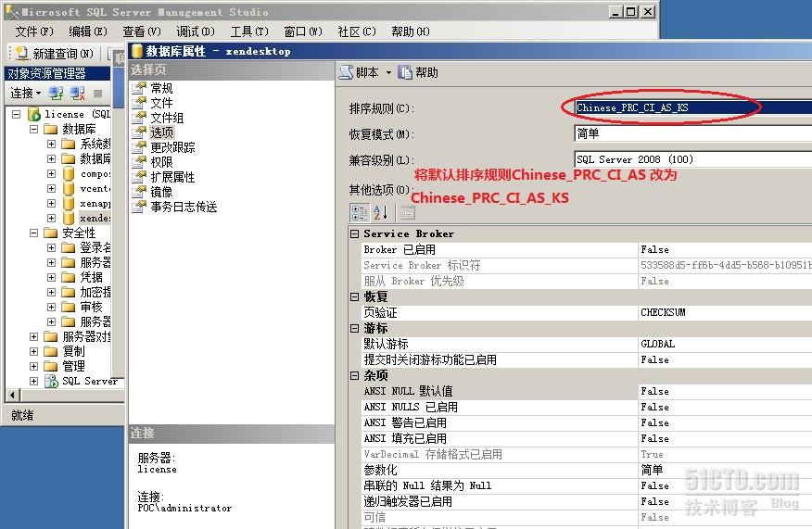Collapse the 恢复 category
812x529 pixels.
pyautogui.click(x=354, y=297)
